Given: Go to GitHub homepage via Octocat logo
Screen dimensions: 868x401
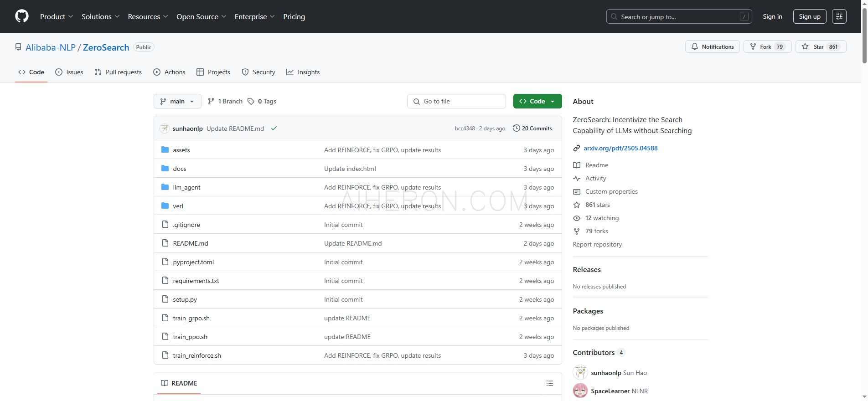Looking at the screenshot, I should pyautogui.click(x=22, y=16).
